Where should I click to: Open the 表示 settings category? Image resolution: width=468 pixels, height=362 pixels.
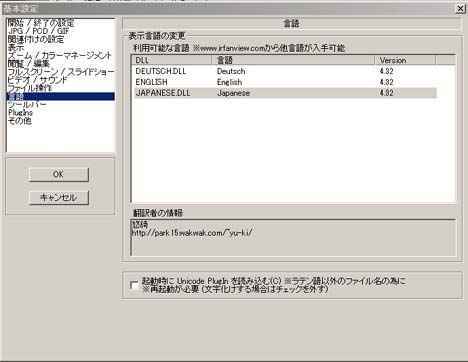click(x=16, y=47)
